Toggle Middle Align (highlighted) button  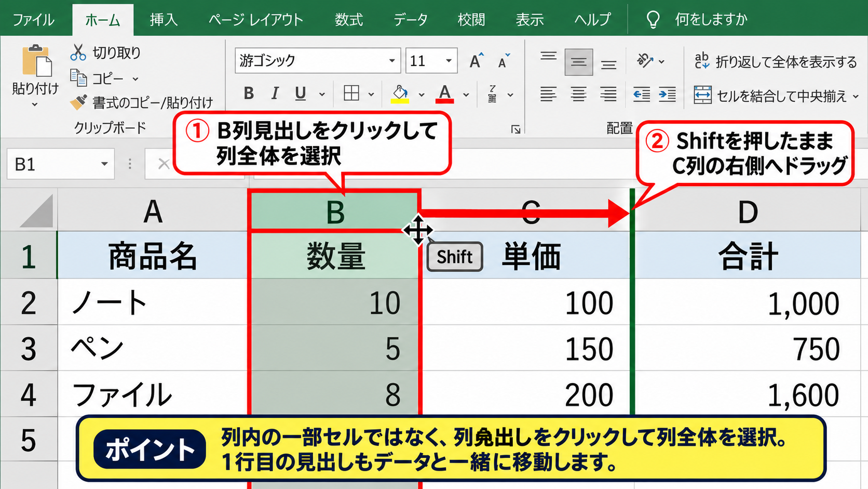click(x=578, y=62)
